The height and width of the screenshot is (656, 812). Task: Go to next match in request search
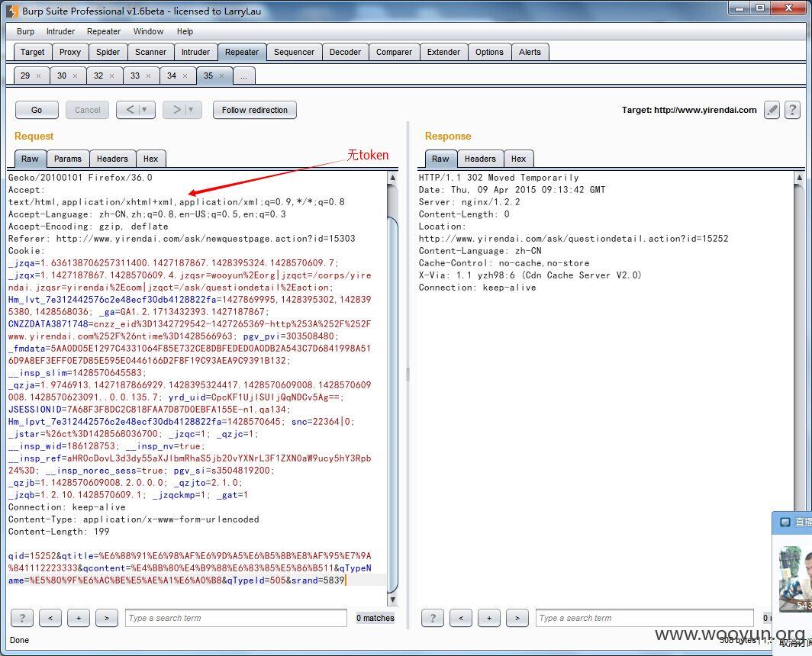107,618
